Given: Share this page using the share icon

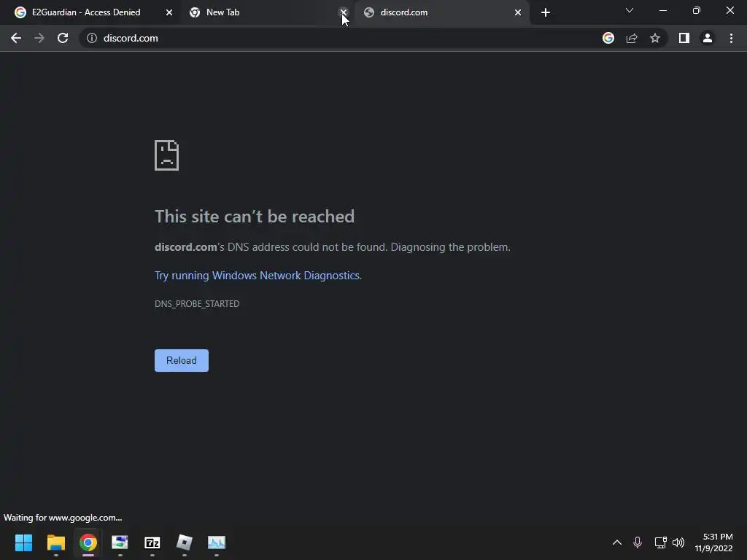Looking at the screenshot, I should click(x=632, y=38).
